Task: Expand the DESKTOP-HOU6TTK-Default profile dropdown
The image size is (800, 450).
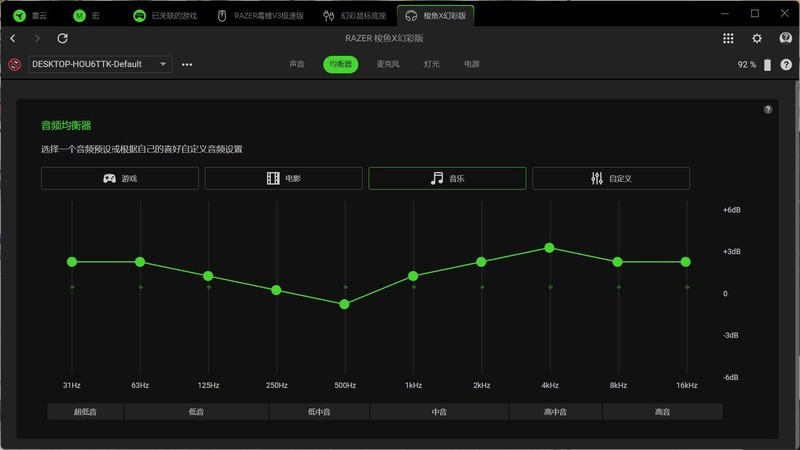Action: [100, 64]
